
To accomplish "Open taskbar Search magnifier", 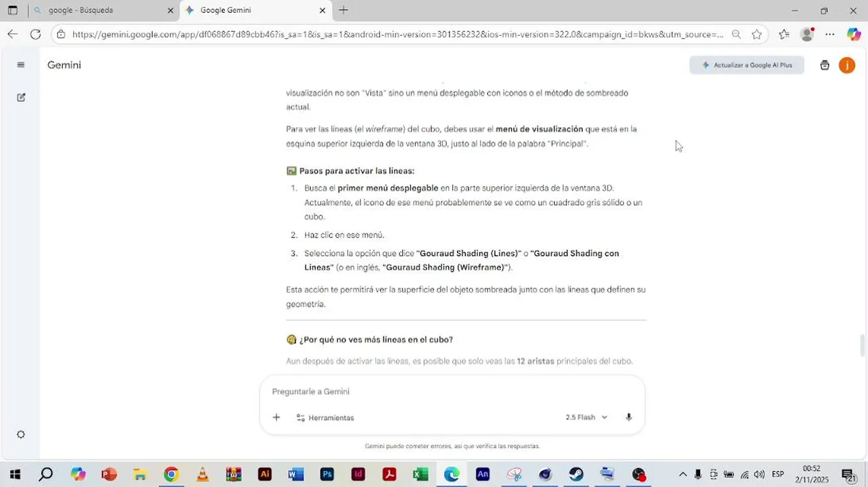I will 46,475.
